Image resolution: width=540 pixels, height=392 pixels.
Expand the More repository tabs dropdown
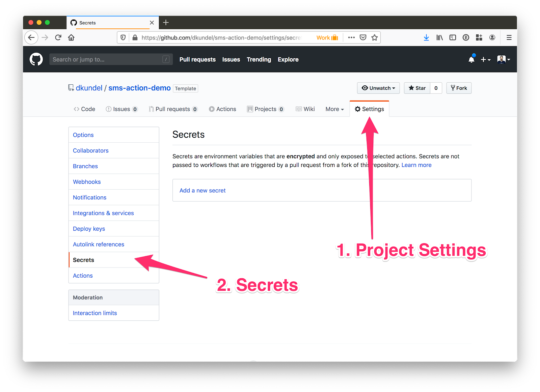pos(334,109)
